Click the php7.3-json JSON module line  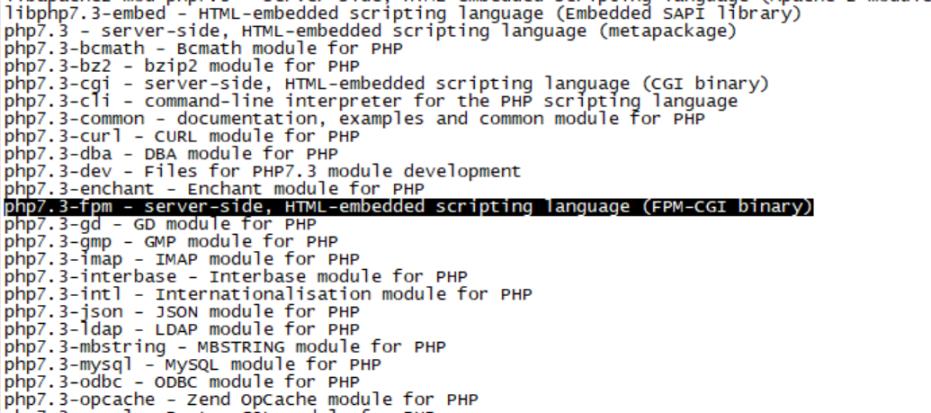coord(170,311)
